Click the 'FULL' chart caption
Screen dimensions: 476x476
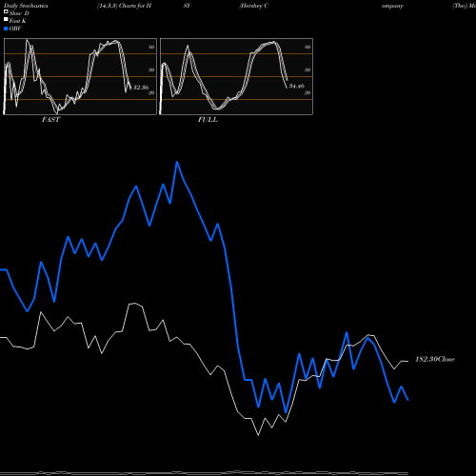(208, 120)
